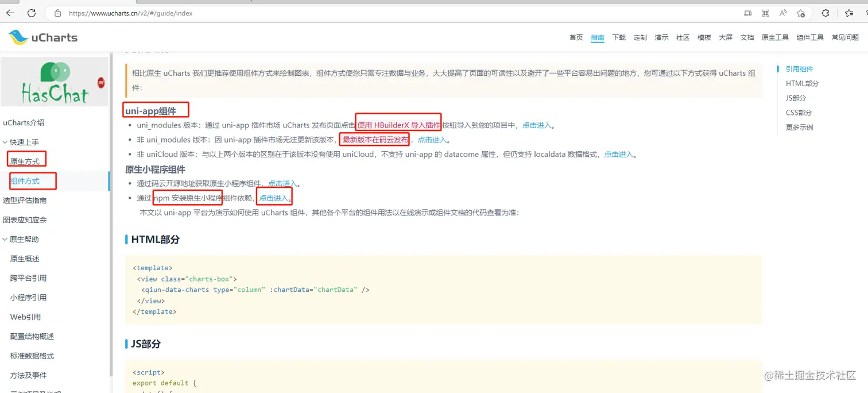Open 跨平台引用 in sidebar

pos(28,278)
